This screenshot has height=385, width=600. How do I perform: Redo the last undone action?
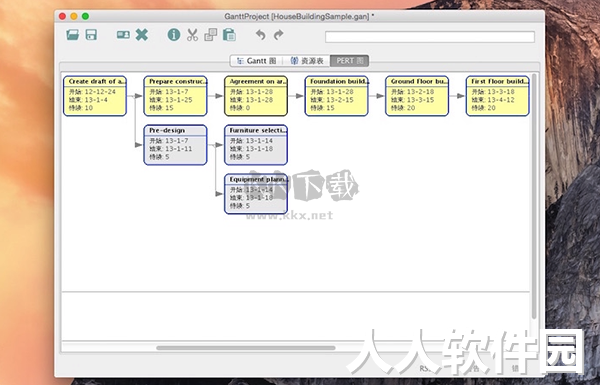click(279, 35)
